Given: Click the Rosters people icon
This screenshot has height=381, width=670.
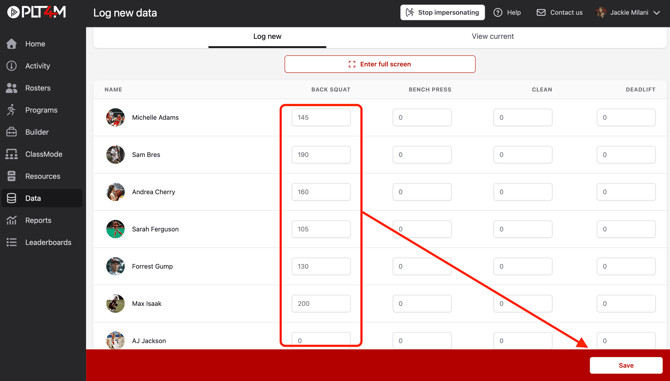Looking at the screenshot, I should (12, 88).
